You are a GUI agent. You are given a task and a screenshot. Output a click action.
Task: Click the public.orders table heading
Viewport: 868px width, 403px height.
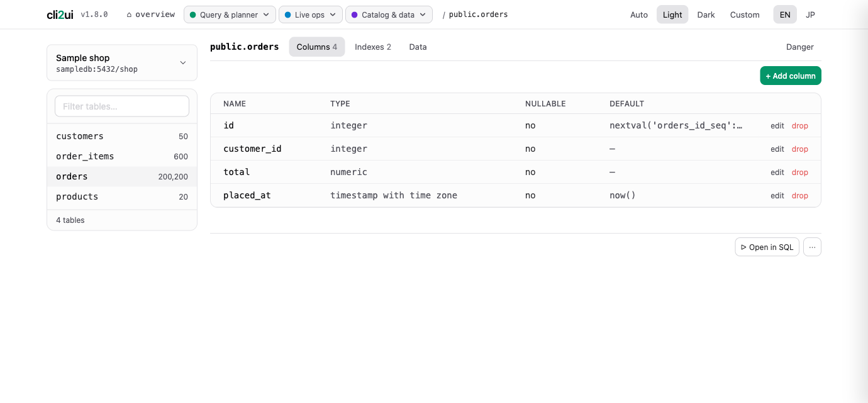pyautogui.click(x=245, y=47)
